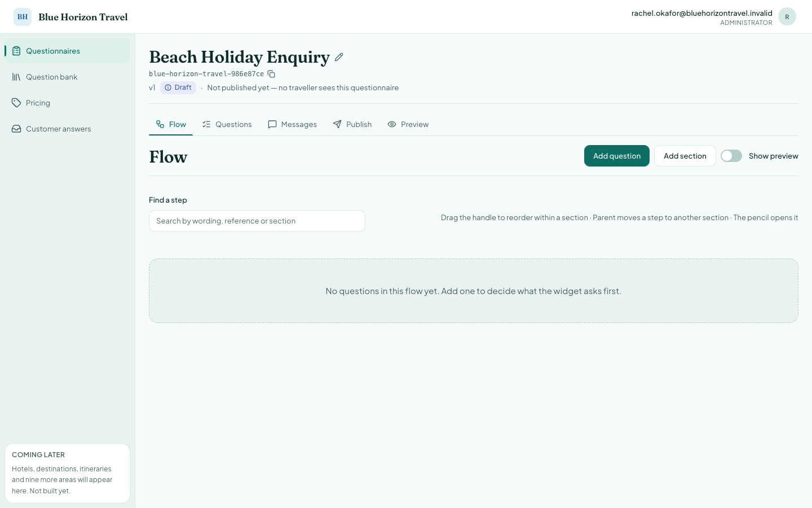The height and width of the screenshot is (508, 812).
Task: Copy the questionnaire slug with the copy icon
Action: point(271,74)
